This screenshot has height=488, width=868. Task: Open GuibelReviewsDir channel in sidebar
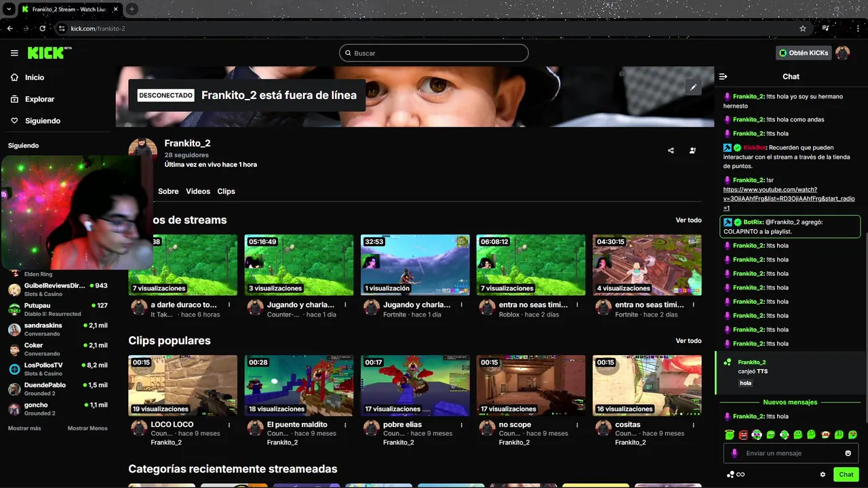click(58, 289)
